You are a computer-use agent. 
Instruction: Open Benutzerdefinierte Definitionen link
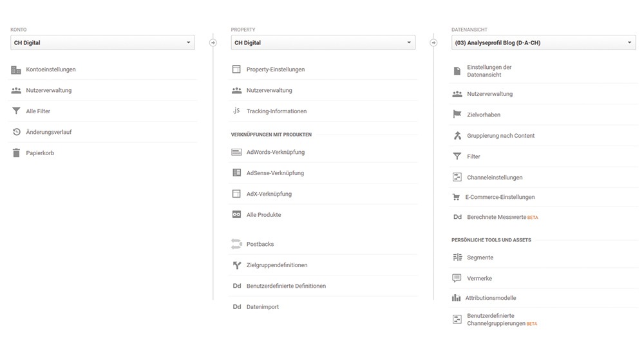pos(287,286)
